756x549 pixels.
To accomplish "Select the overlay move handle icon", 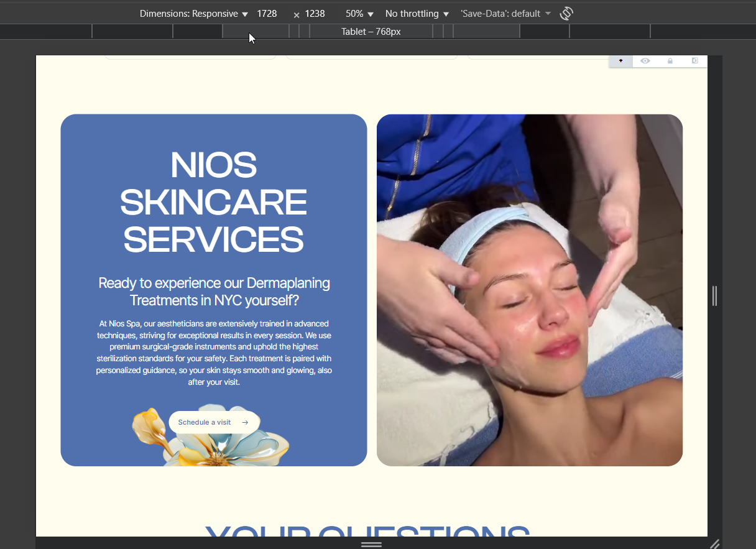I will pos(620,61).
